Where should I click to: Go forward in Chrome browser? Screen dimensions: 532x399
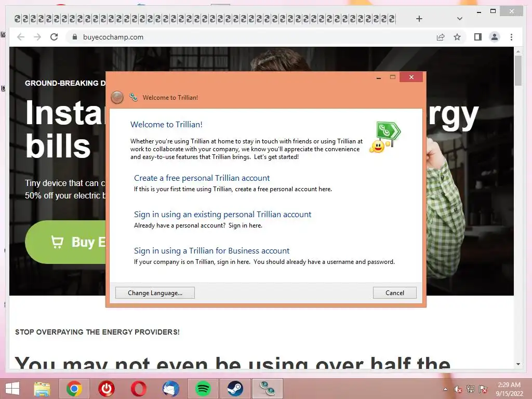(37, 37)
